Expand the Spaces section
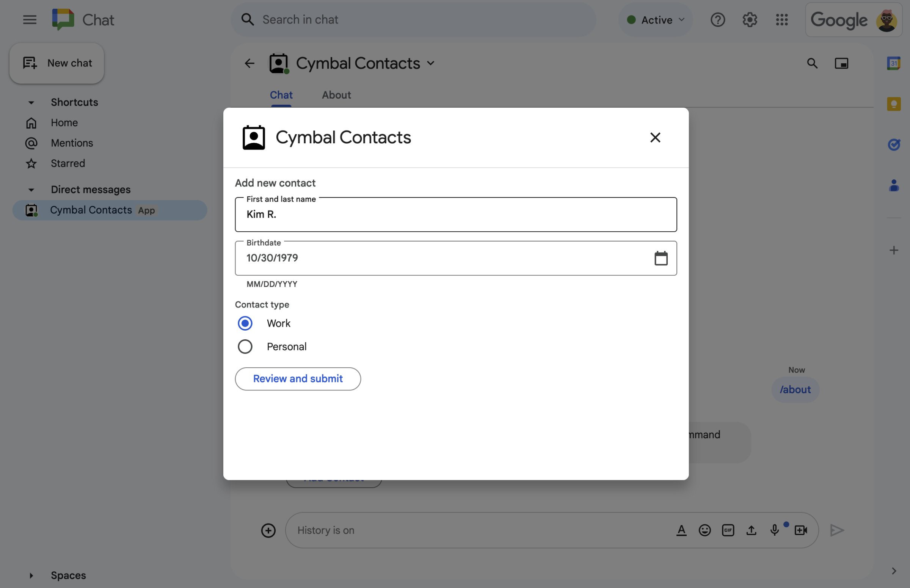 click(30, 575)
